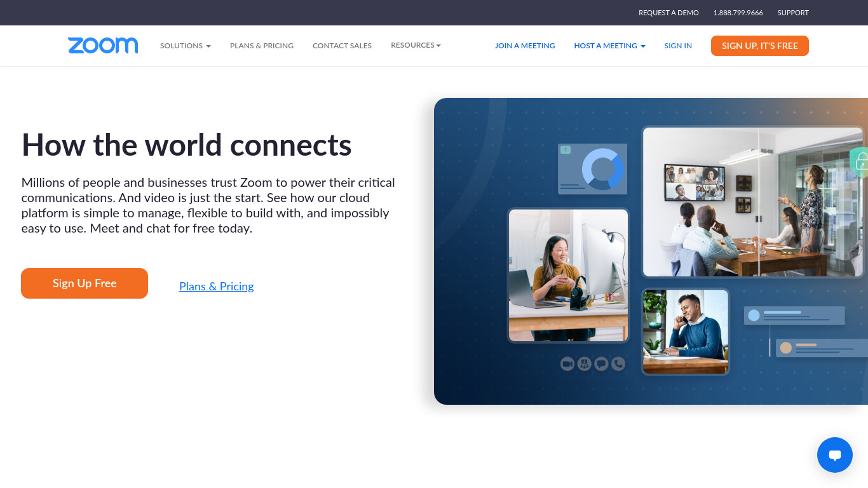The width and height of the screenshot is (868, 488).
Task: Click the chat icon in hero image
Action: click(x=601, y=363)
